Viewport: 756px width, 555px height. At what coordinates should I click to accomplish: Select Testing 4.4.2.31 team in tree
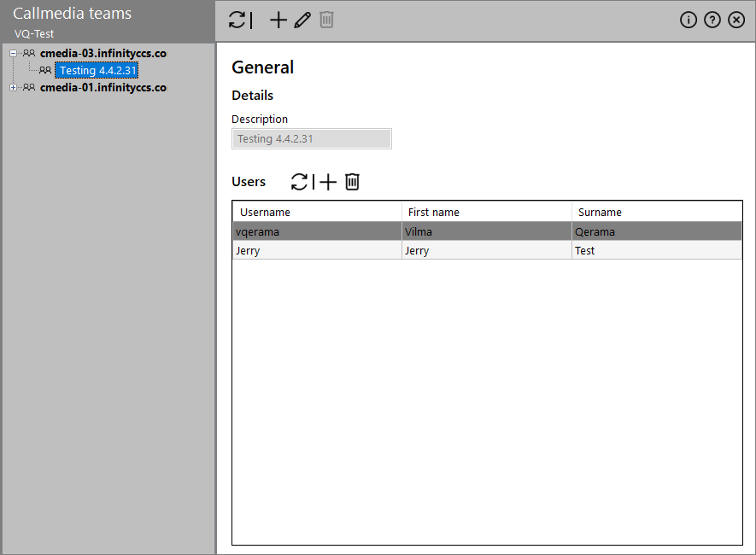(x=97, y=70)
